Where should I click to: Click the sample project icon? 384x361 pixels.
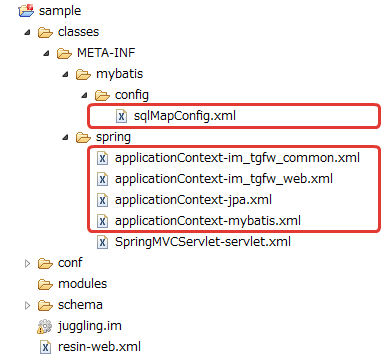pyautogui.click(x=26, y=10)
